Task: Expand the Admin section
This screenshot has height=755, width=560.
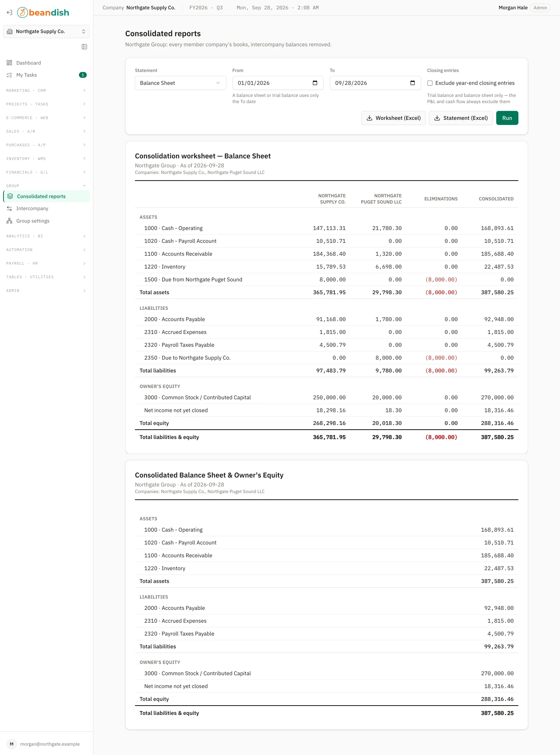Action: tap(46, 291)
